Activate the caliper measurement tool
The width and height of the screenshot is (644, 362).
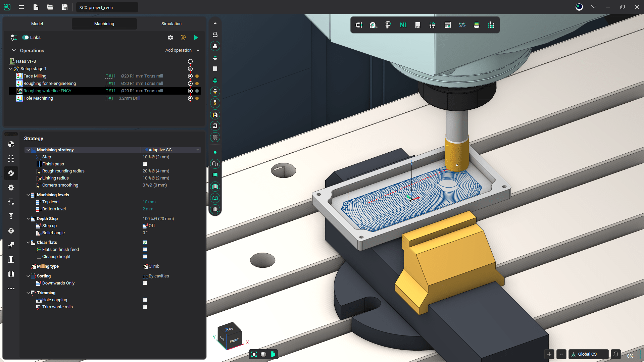click(x=388, y=25)
